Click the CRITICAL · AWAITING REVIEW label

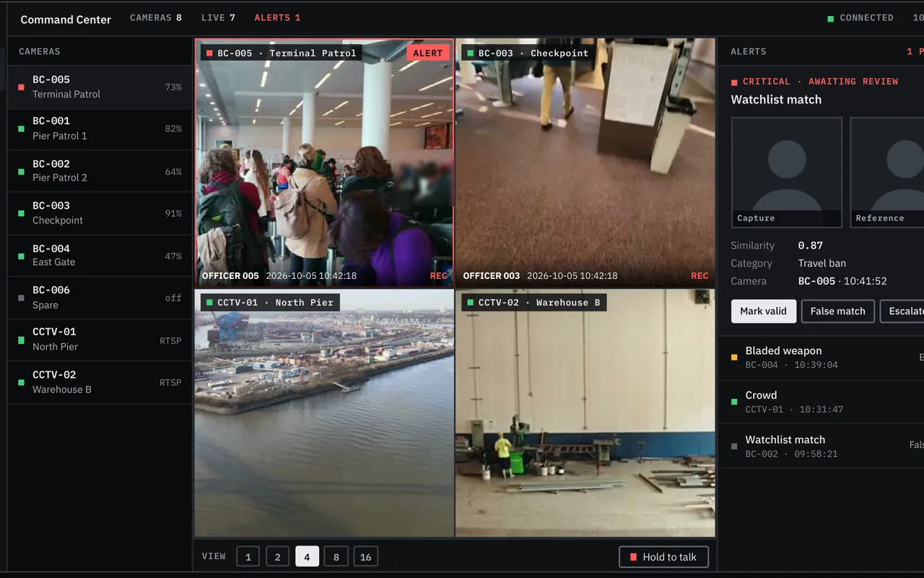click(x=821, y=82)
